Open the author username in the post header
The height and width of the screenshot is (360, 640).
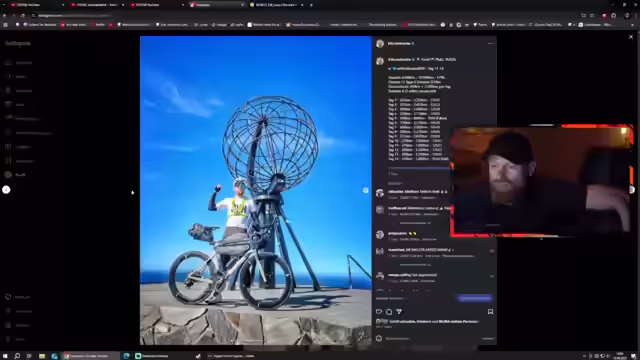pos(399,43)
